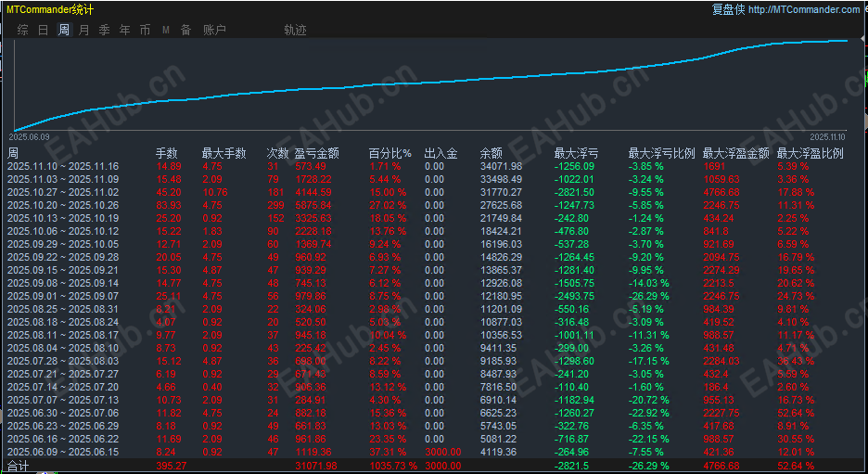The image size is (868, 474).
Task: Click the 最大手数 column header
Action: click(x=224, y=153)
